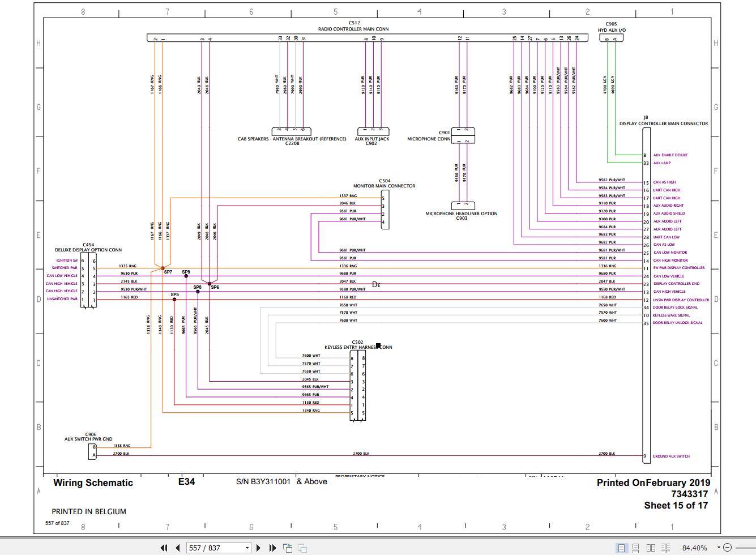Click the J8 Display Controller Main Connector label

(663, 121)
